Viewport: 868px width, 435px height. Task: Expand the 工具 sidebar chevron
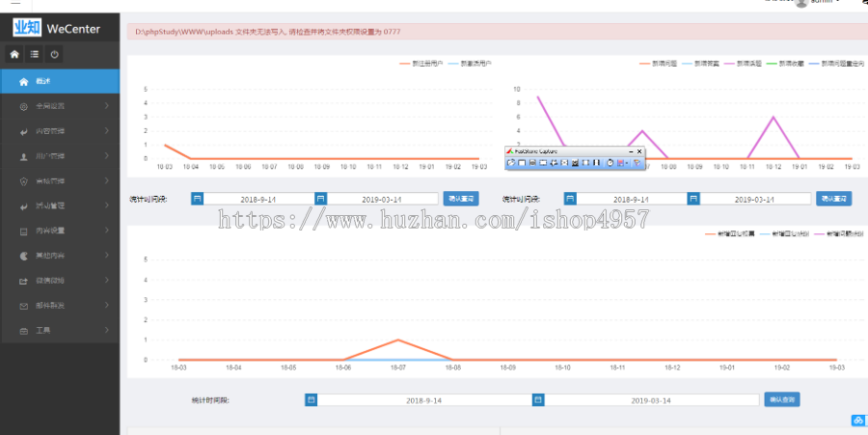106,330
